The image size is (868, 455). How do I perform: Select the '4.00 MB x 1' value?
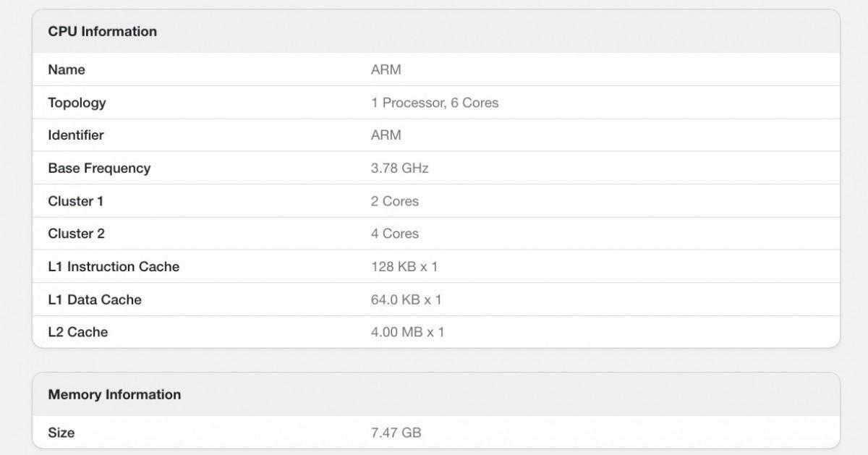pyautogui.click(x=407, y=332)
